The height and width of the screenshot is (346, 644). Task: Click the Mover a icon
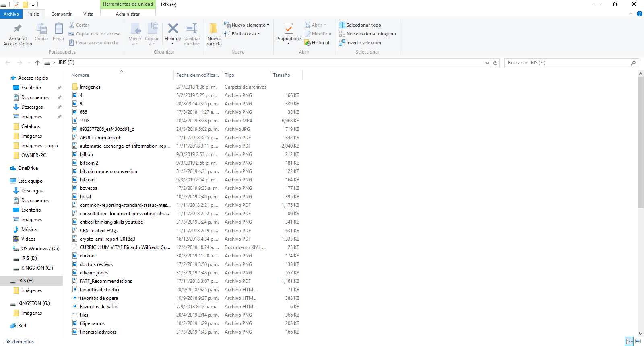[135, 29]
